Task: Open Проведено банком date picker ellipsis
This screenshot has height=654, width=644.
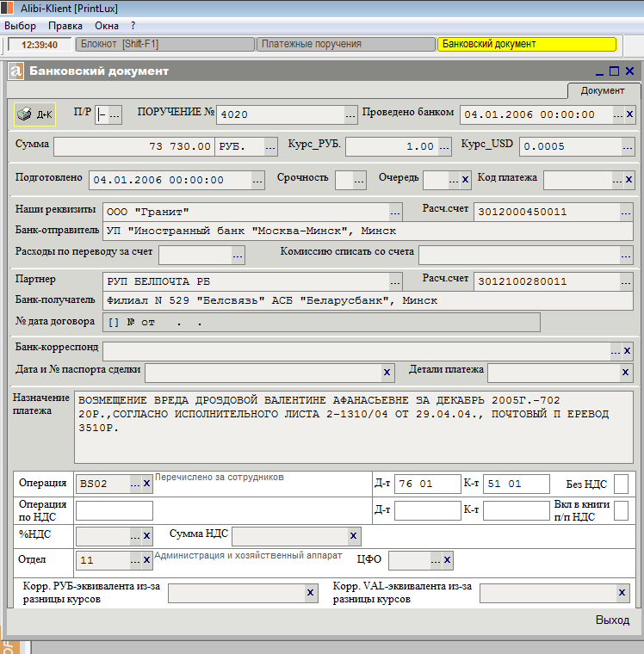Action: [x=618, y=115]
